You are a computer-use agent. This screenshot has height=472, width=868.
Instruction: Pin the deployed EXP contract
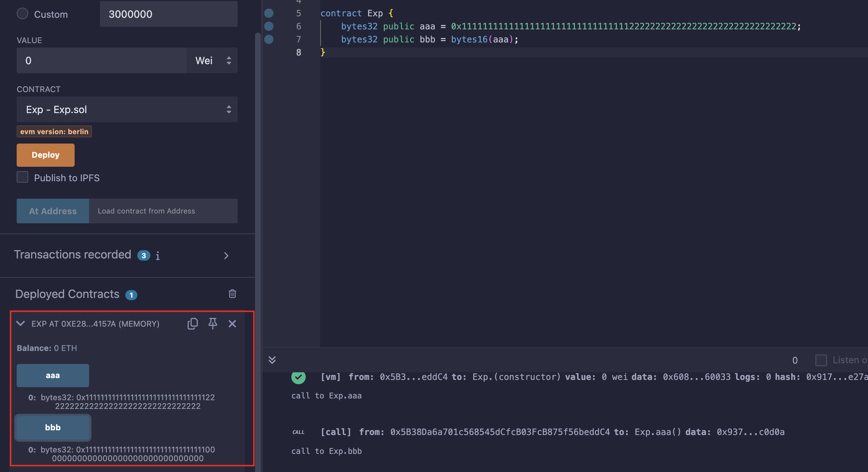[213, 323]
